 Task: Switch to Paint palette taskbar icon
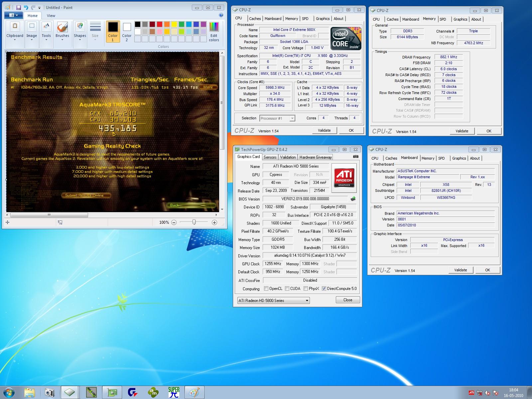194,393
